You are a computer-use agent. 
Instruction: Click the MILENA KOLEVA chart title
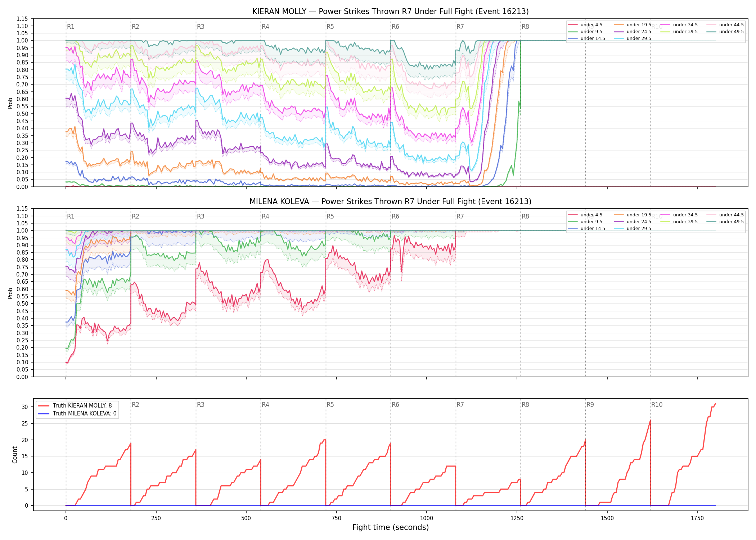click(x=391, y=202)
